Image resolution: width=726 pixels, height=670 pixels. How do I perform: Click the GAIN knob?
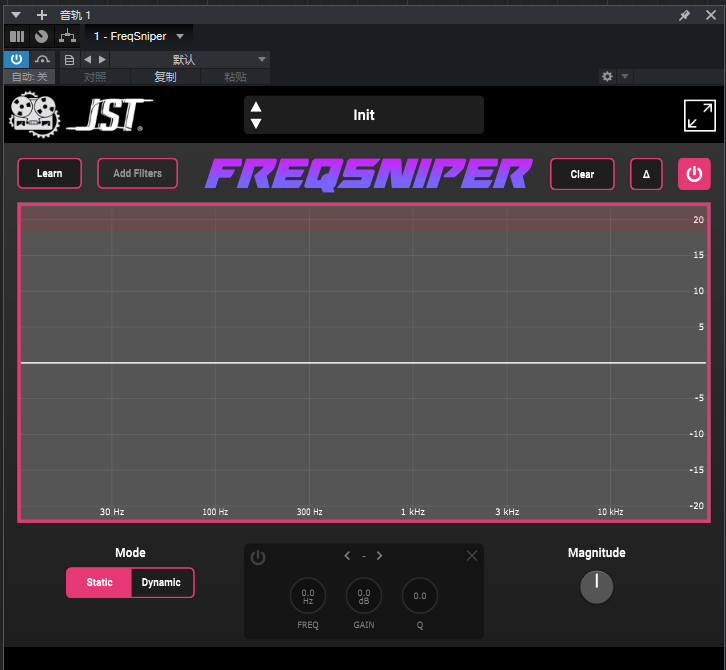[364, 596]
